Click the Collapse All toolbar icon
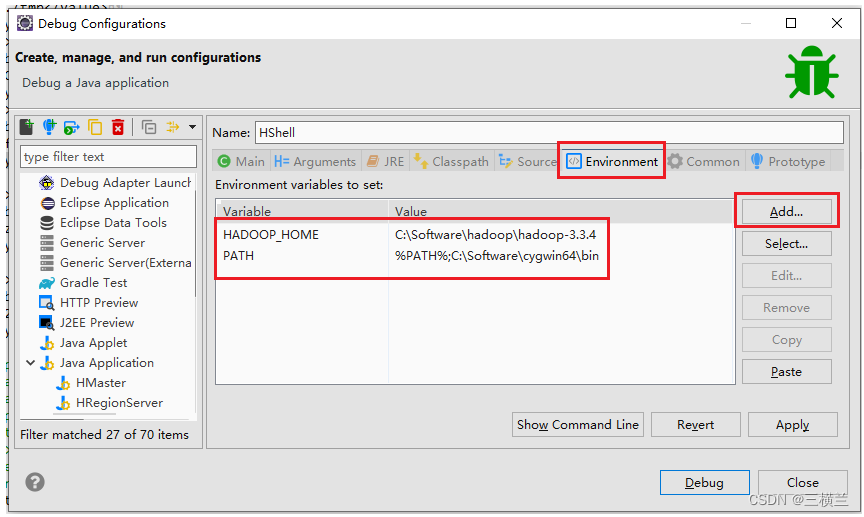 [x=149, y=127]
